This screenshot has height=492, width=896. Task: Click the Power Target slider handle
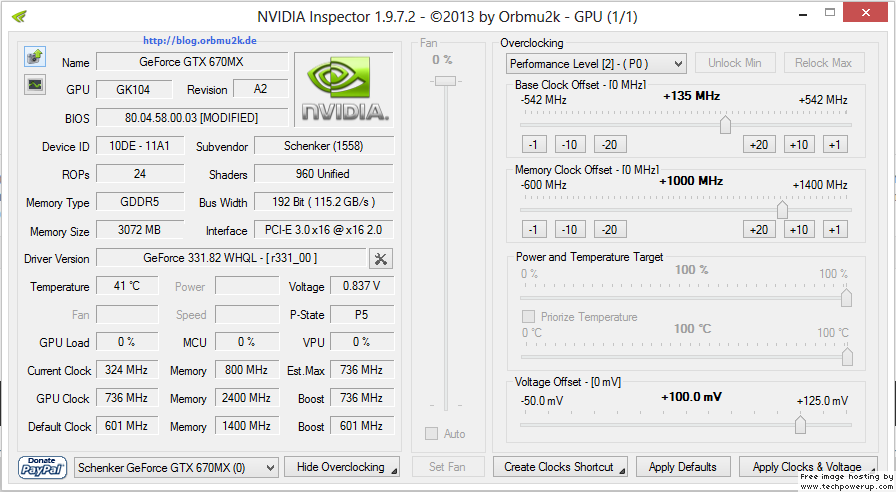click(x=846, y=297)
